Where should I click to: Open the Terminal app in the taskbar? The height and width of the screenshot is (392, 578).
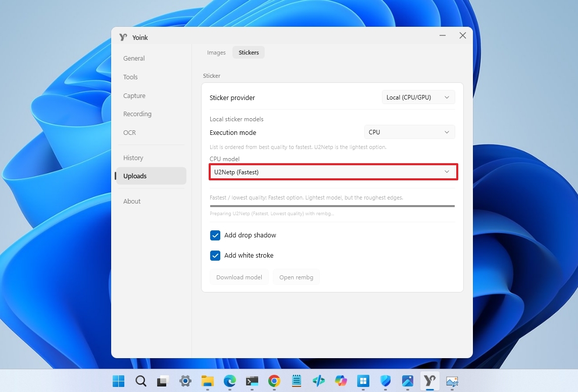point(252,381)
